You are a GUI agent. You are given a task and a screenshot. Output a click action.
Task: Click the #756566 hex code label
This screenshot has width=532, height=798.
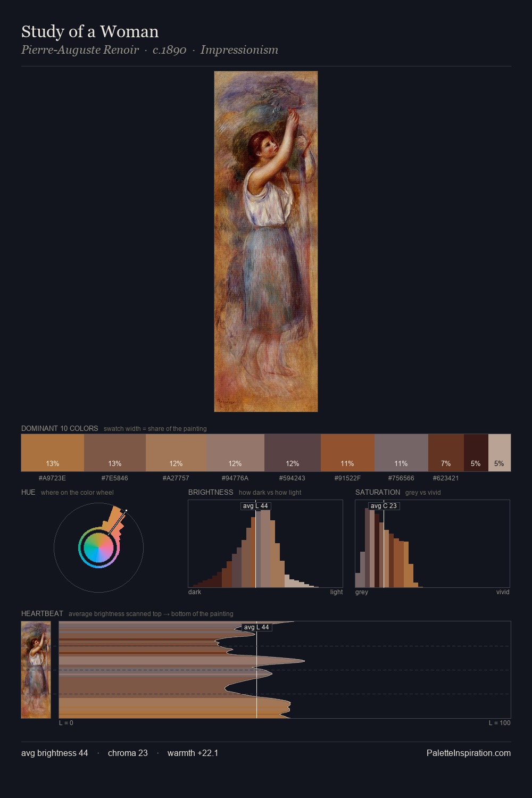pos(401,478)
